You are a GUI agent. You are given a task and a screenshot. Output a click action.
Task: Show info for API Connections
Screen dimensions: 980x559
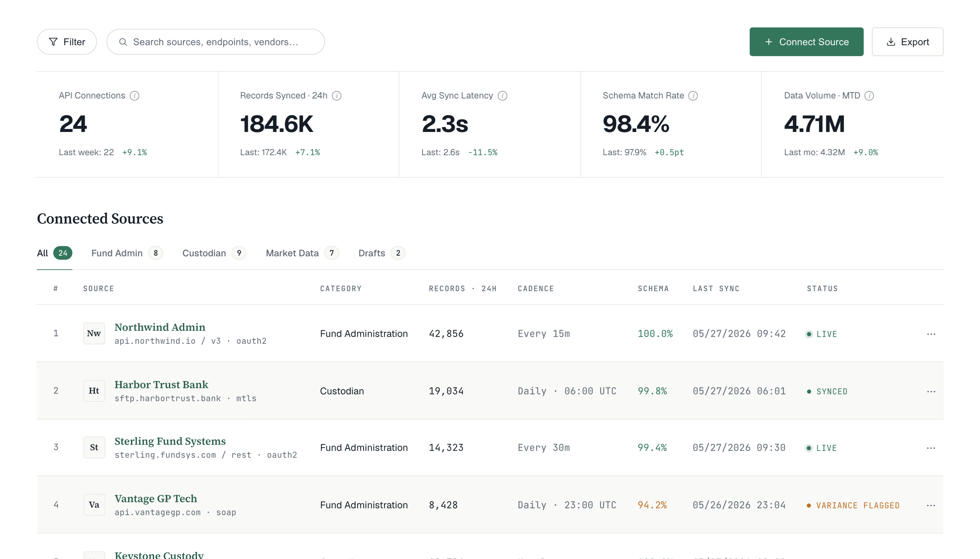134,96
